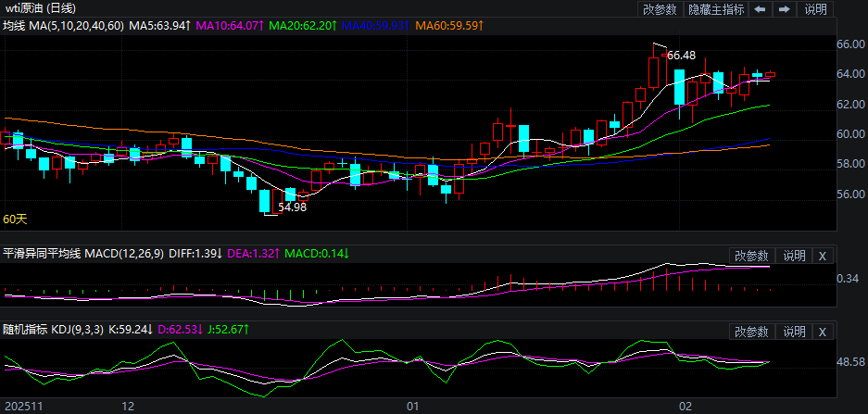Viewport: 868px width, 414px height.
Task: Click 说明 in the top toolbar
Action: (x=815, y=9)
